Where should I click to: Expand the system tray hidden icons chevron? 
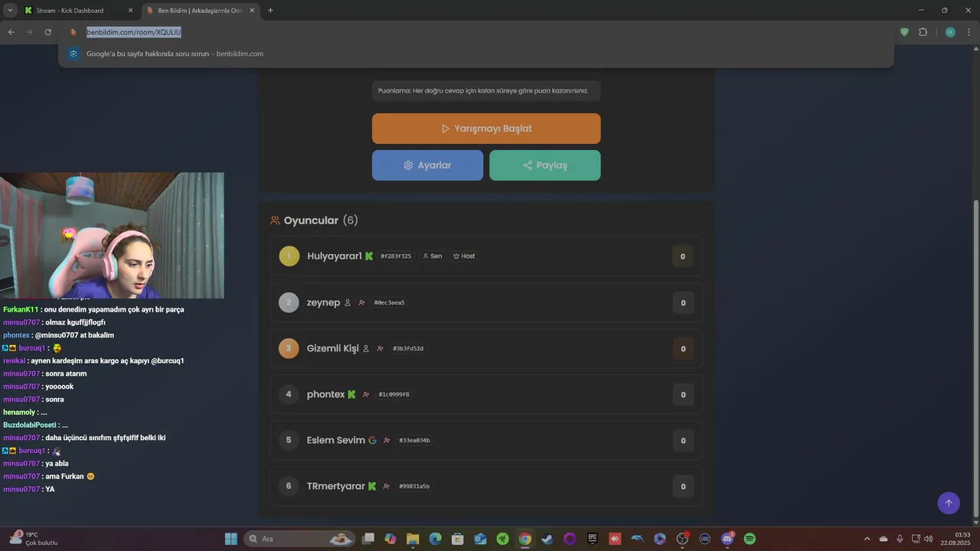[x=867, y=539]
